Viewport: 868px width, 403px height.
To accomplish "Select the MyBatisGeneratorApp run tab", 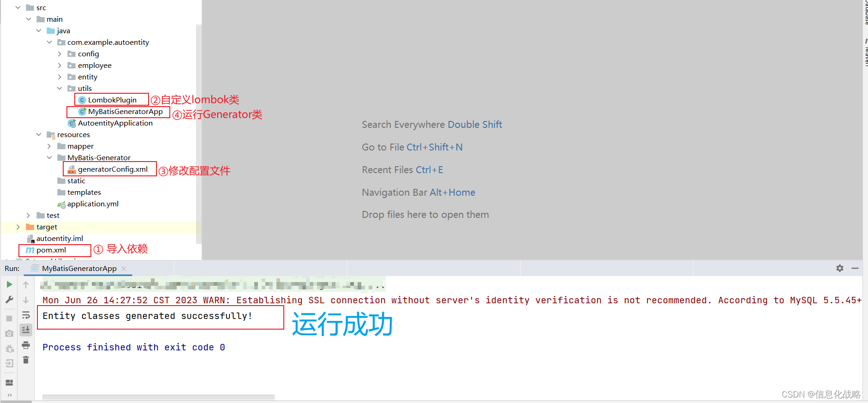I will pos(79,269).
